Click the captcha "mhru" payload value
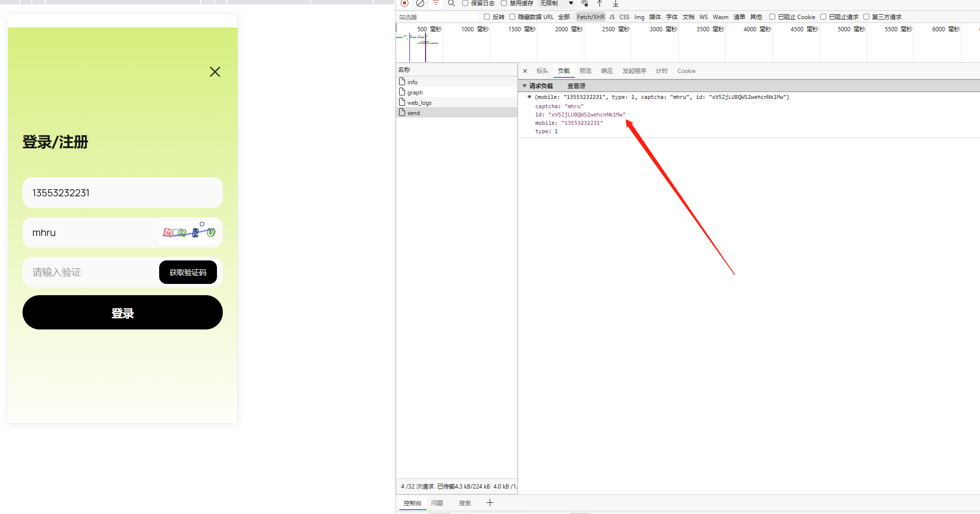The height and width of the screenshot is (514, 980). point(574,106)
